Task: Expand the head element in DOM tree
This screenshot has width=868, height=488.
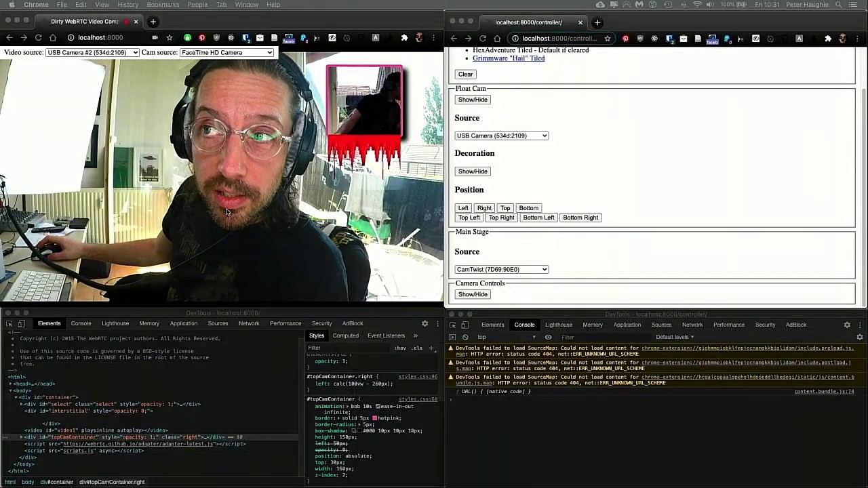Action: (x=10, y=384)
